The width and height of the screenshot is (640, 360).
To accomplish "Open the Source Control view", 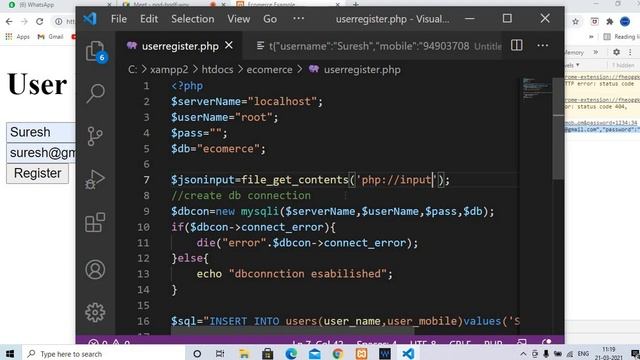I will tap(95, 136).
